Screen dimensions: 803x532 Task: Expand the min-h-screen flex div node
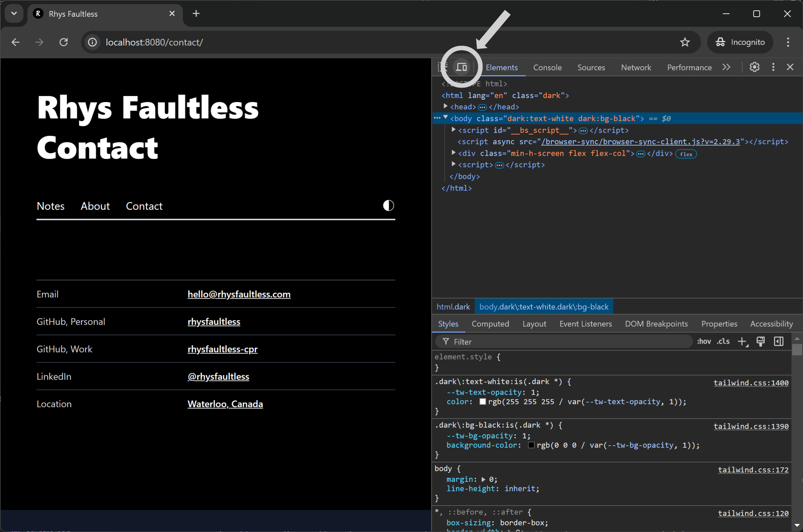click(453, 153)
